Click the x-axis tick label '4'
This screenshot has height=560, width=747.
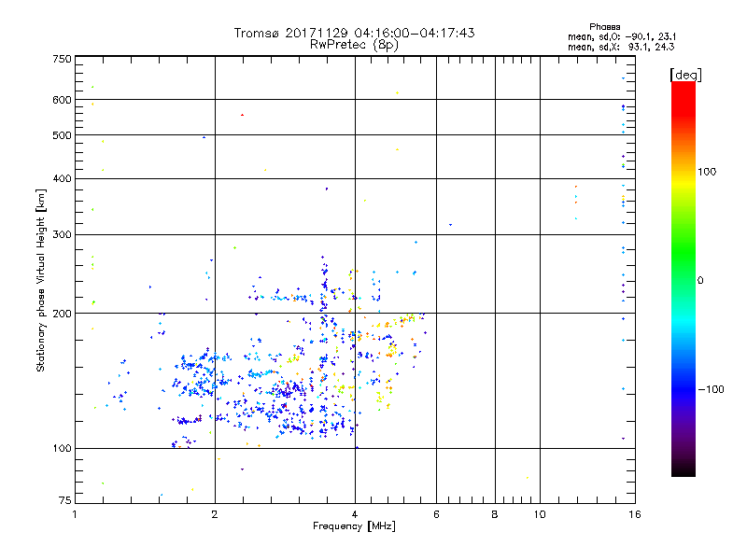pyautogui.click(x=355, y=514)
